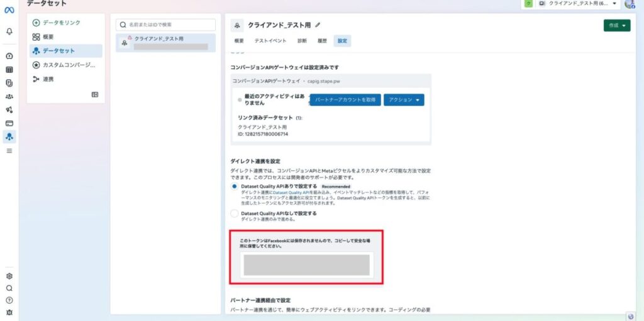The height and width of the screenshot is (321, 644).
Task: Open the business account selector dropdown
Action: (x=570, y=4)
